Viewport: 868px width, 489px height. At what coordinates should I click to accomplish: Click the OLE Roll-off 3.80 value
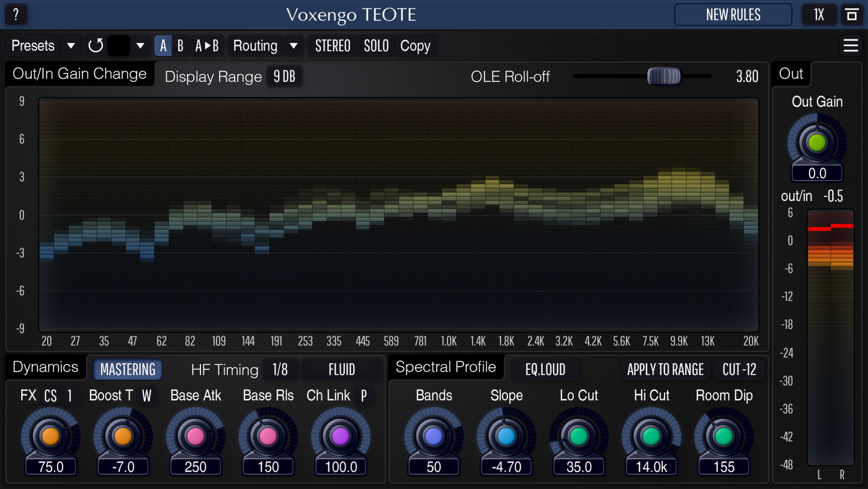[x=747, y=76]
